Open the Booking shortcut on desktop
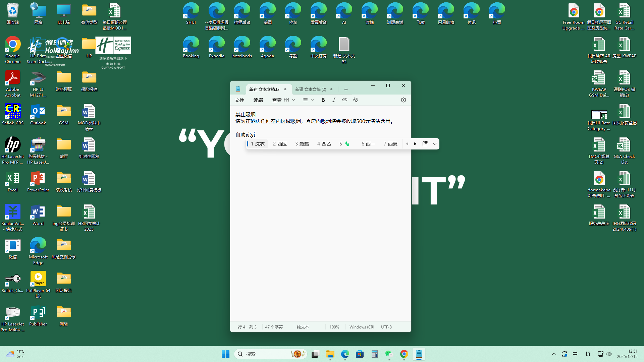The height and width of the screenshot is (362, 644). tap(191, 47)
